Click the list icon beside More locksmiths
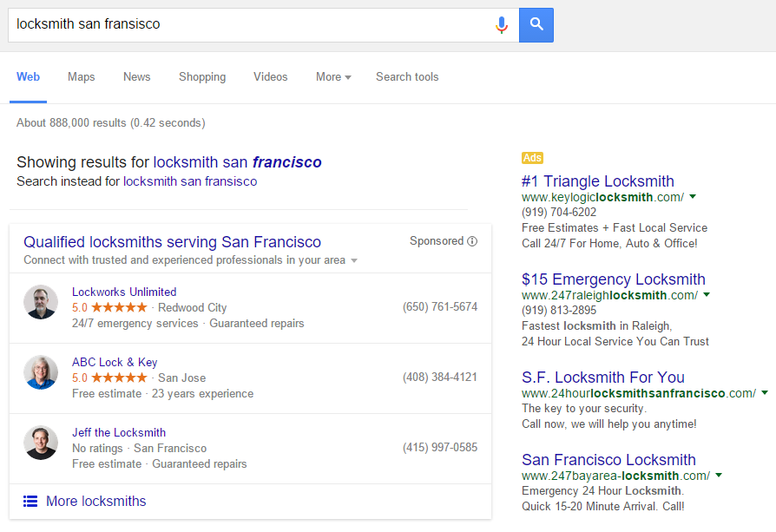 [x=30, y=502]
